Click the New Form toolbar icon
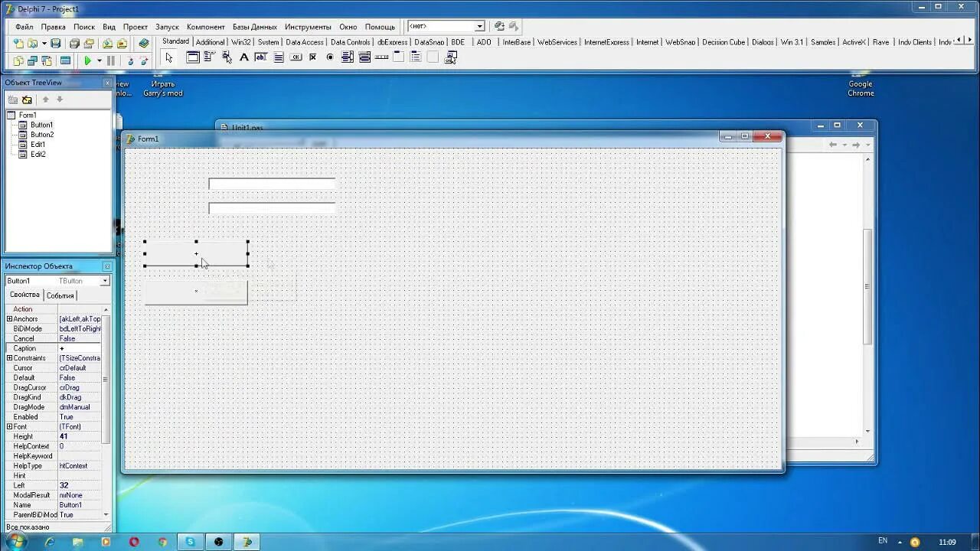980x551 pixels. pos(65,60)
